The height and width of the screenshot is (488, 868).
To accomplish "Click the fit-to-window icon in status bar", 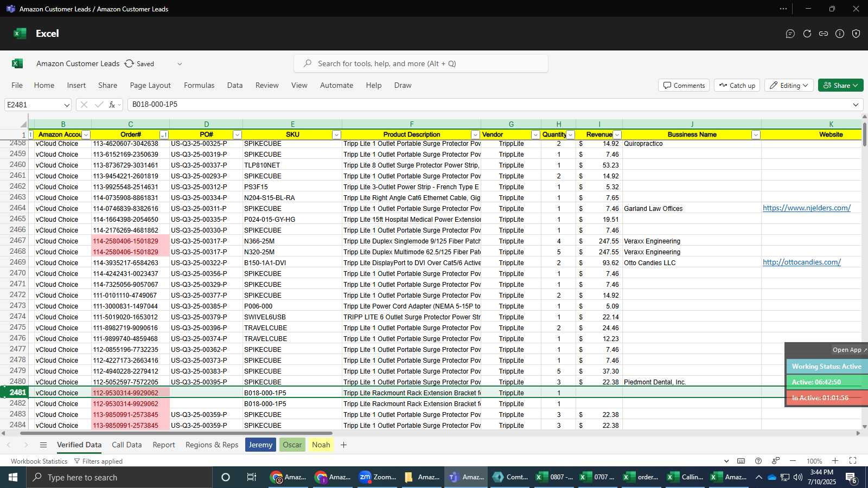I will pos(853,461).
